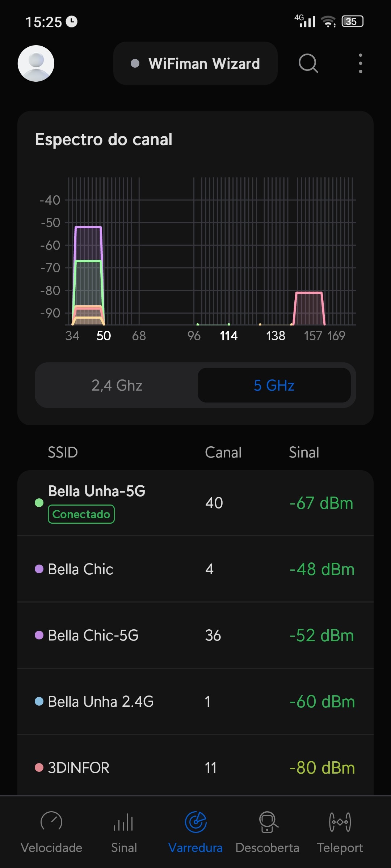Open the Bella Chic-5G network entry
The height and width of the screenshot is (868, 391).
[195, 635]
